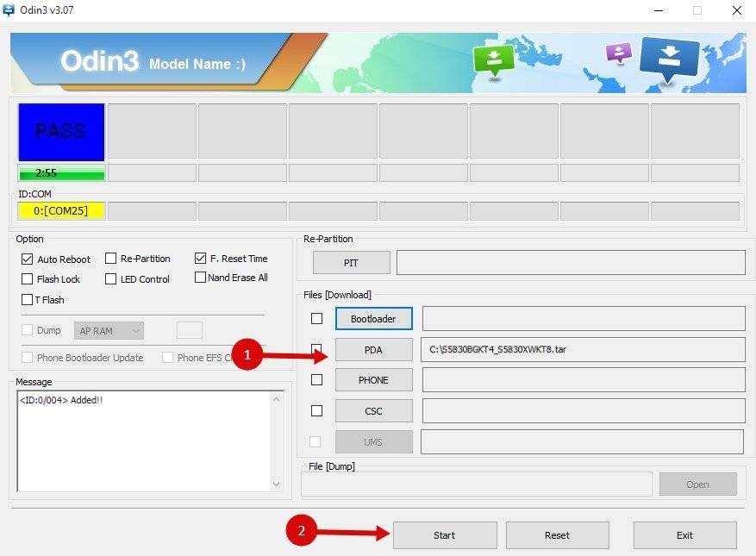756x556 pixels.
Task: Enable the Re-Partition checkbox
Action: pos(111,259)
